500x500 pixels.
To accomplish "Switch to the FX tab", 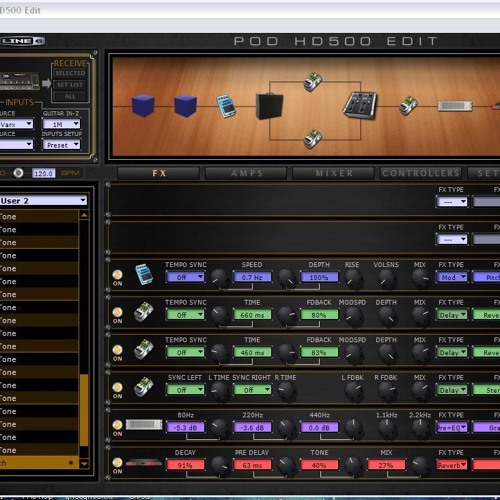I will click(159, 173).
